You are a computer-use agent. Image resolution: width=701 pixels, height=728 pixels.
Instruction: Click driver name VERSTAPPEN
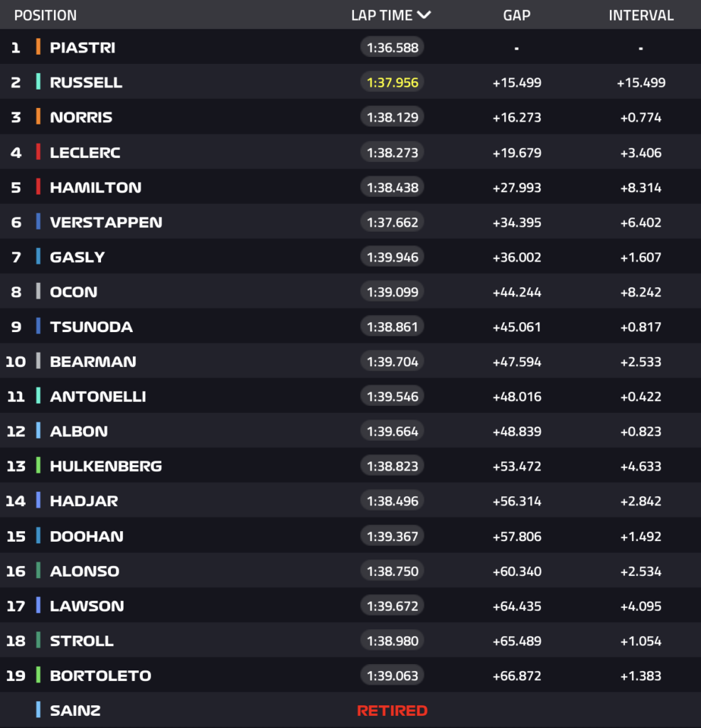tap(106, 223)
